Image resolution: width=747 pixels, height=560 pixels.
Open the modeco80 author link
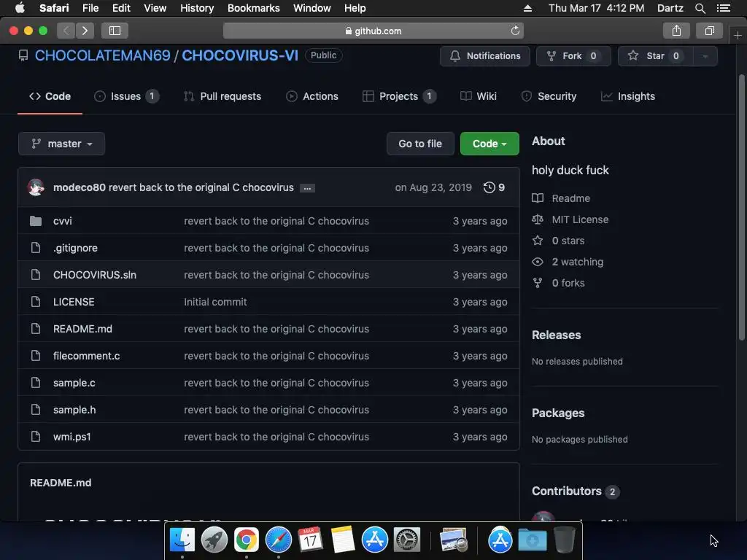[79, 187]
